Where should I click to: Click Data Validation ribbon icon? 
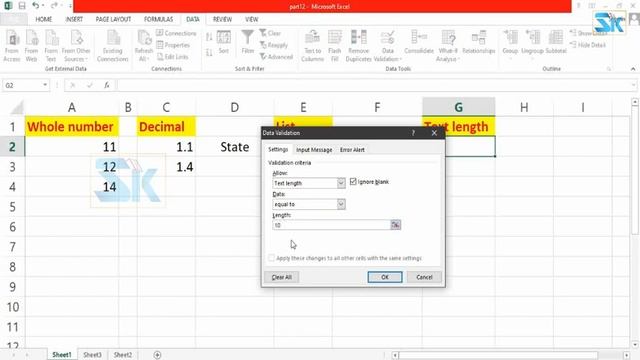387,46
